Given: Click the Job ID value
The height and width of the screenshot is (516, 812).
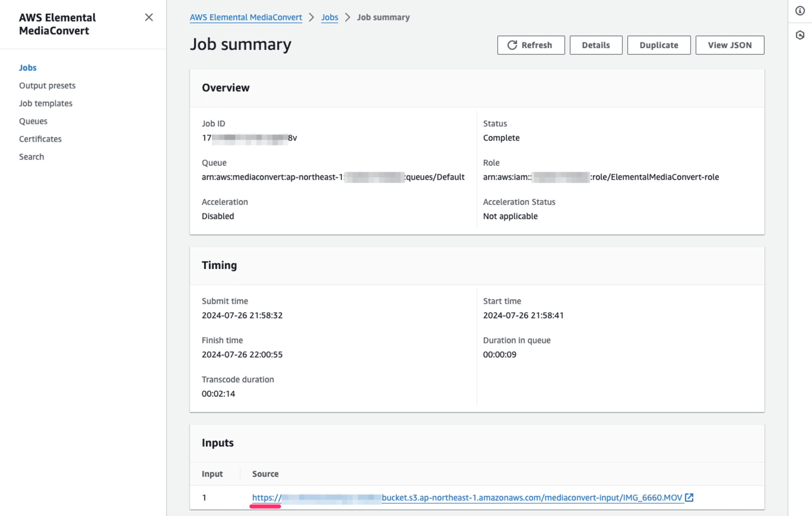Looking at the screenshot, I should coord(249,138).
